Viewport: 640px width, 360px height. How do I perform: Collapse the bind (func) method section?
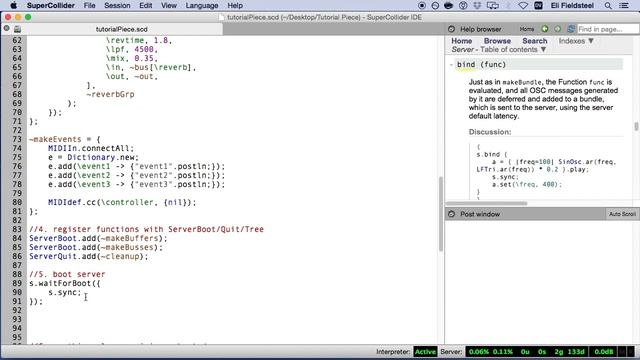[452, 64]
